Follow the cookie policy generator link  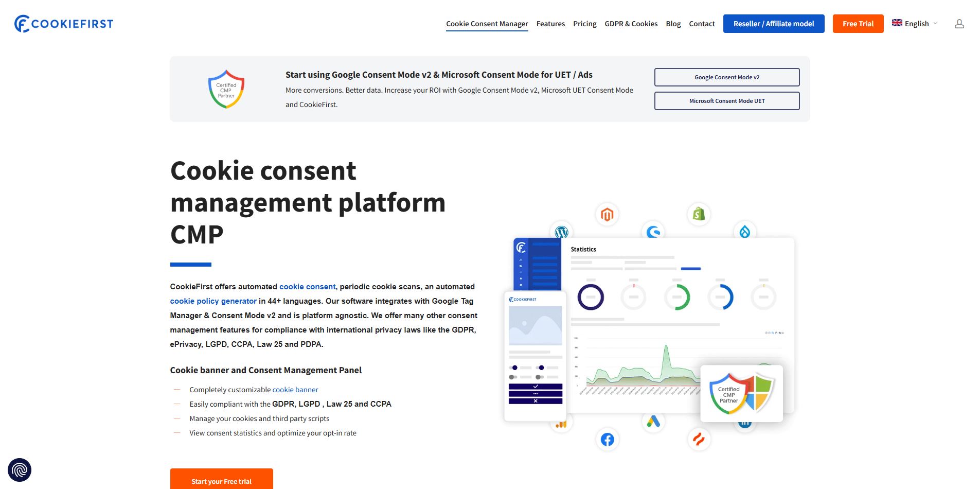[x=213, y=301]
